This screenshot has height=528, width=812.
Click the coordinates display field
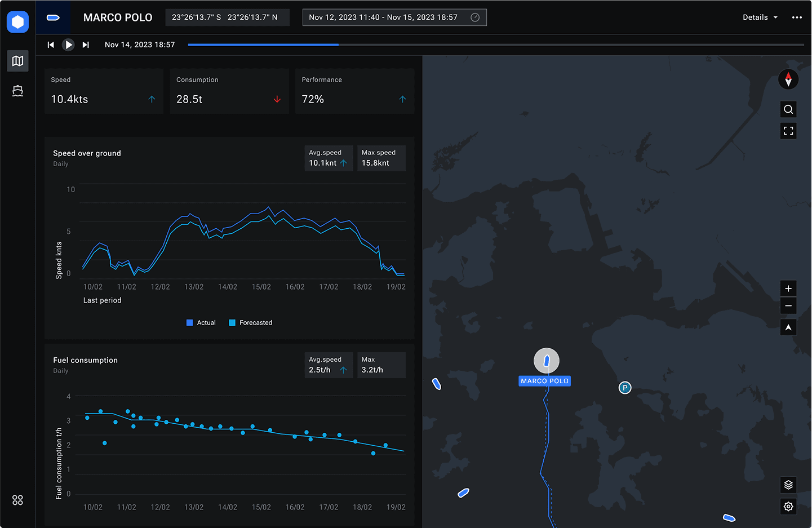pyautogui.click(x=227, y=17)
